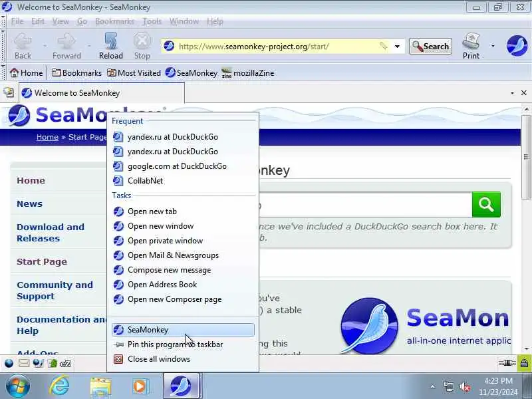Click the page vertical scrollbar thumb

click(x=526, y=157)
